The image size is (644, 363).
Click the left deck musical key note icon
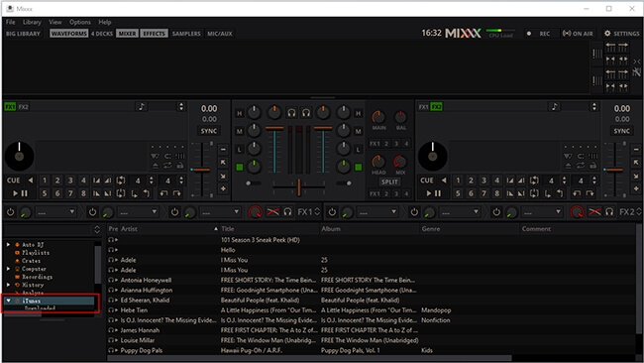tap(142, 107)
